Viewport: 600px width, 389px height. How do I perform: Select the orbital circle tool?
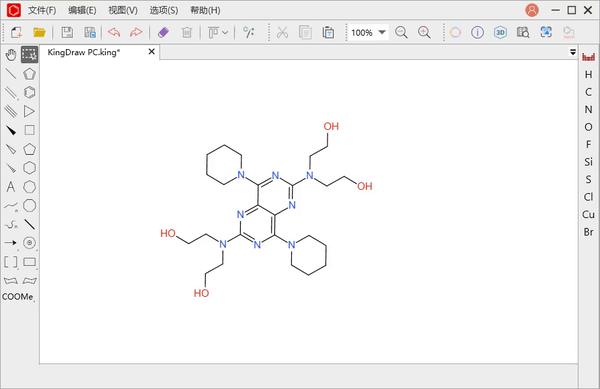pyautogui.click(x=29, y=243)
